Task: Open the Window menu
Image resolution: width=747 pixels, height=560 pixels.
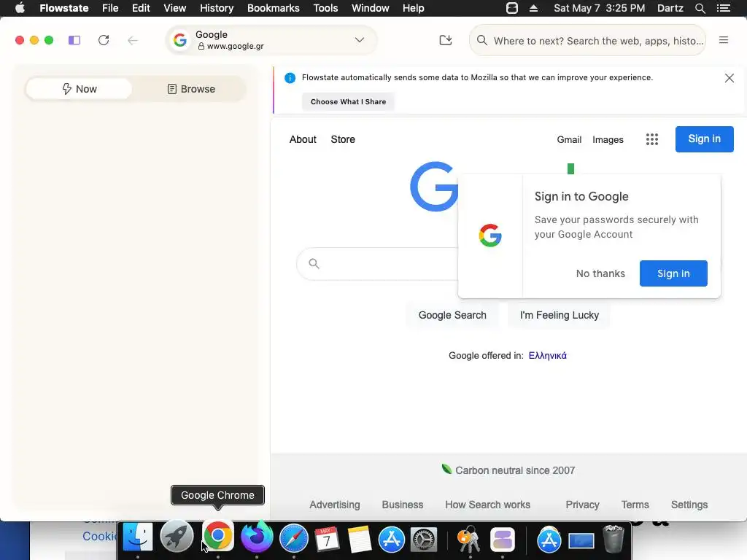Action: pyautogui.click(x=370, y=8)
